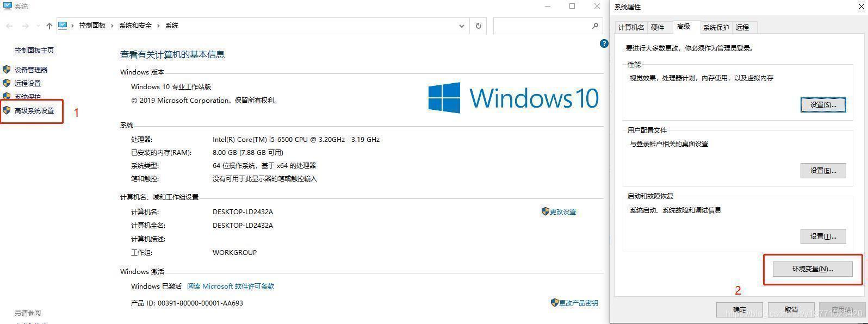
Task: Click the 环境变量(N)... button
Action: point(813,269)
